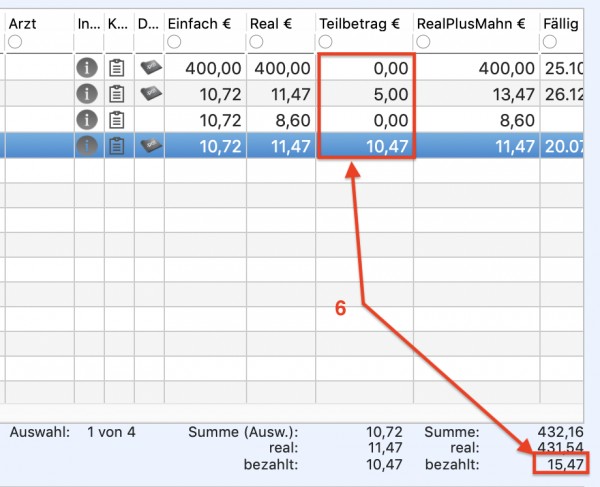The image size is (600, 487).
Task: Open clipboard icon in the 400,00 row
Action: click(x=117, y=68)
